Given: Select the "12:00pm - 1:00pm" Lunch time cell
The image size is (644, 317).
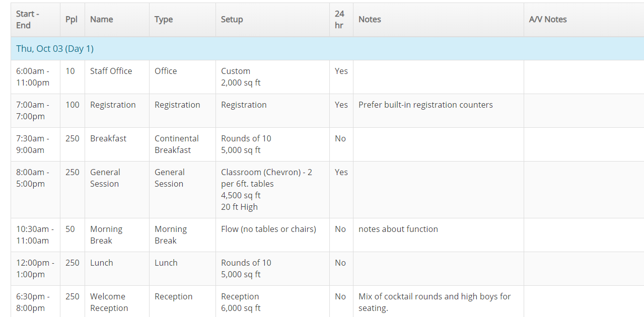Looking at the screenshot, I should 34,269.
